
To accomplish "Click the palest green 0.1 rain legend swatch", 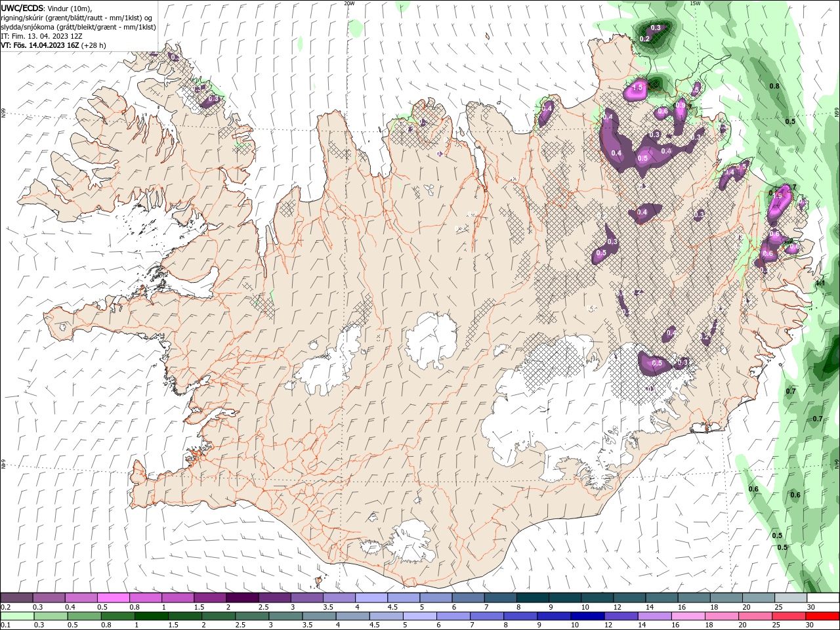I will pyautogui.click(x=17, y=616).
